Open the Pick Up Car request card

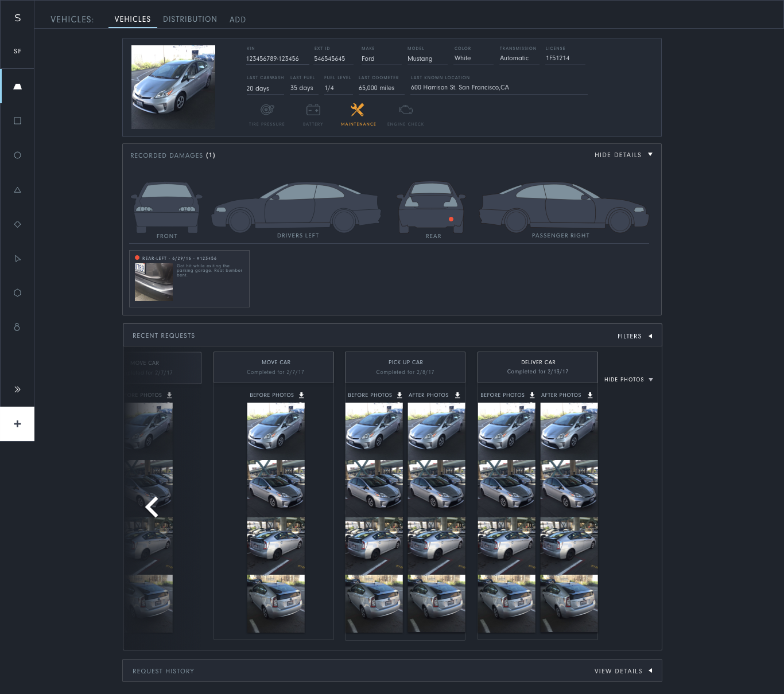click(x=405, y=367)
